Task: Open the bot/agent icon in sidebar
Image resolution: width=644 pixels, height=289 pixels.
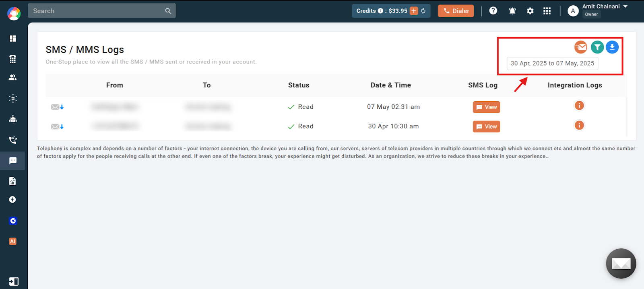Action: tap(13, 119)
